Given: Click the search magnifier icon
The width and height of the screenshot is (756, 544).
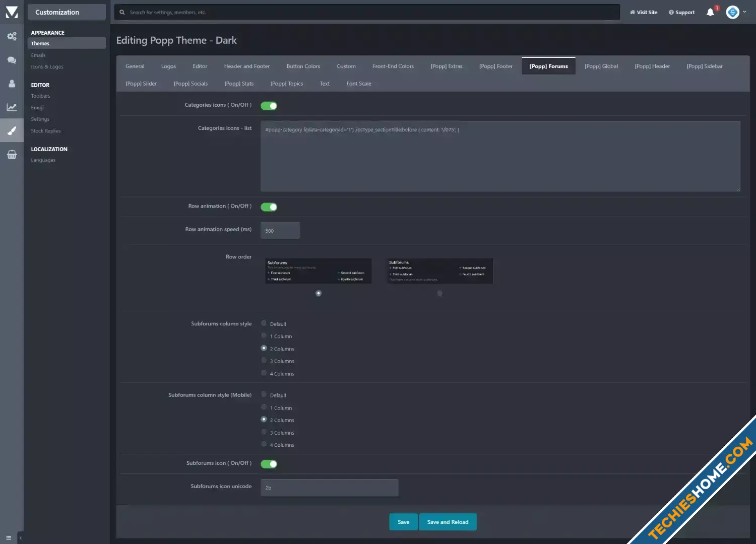Looking at the screenshot, I should click(122, 12).
